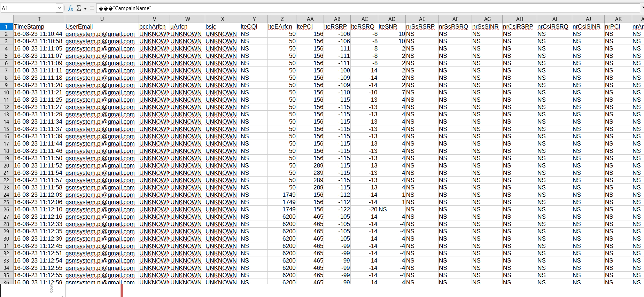Select column U header
This screenshot has width=644, height=297.
pos(102,19)
